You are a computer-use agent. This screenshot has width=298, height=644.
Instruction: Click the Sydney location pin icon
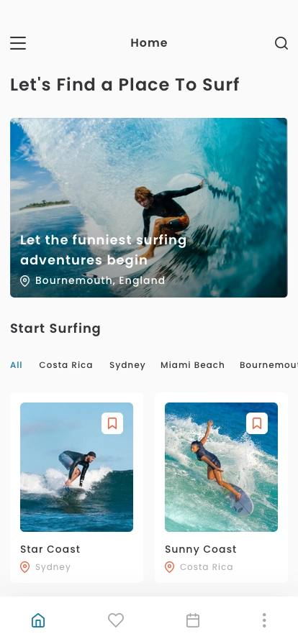(x=24, y=567)
